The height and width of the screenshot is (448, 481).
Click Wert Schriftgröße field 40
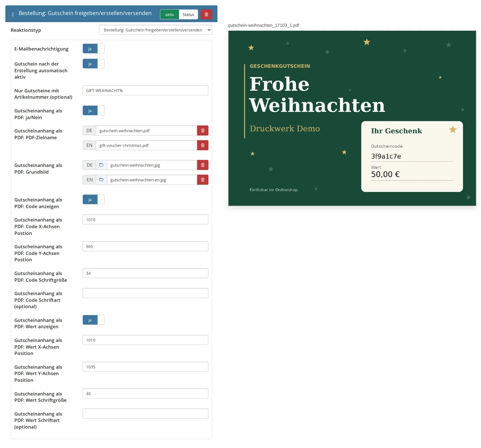tap(145, 394)
